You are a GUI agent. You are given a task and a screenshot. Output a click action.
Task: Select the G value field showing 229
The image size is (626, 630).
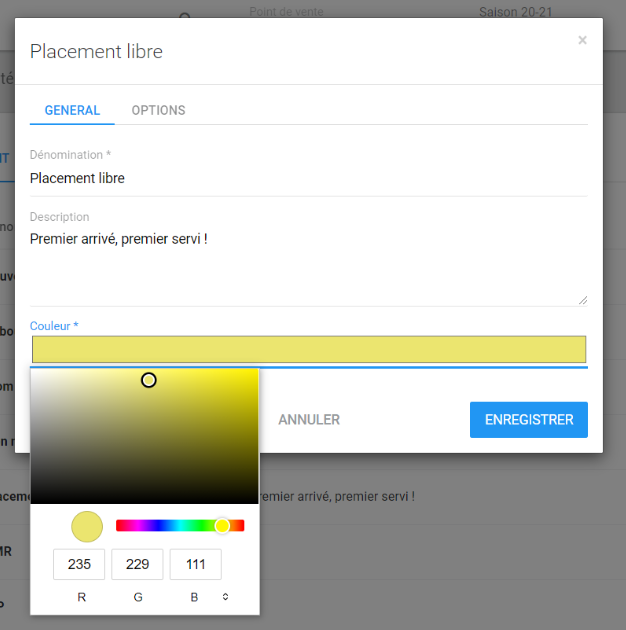[x=137, y=564]
